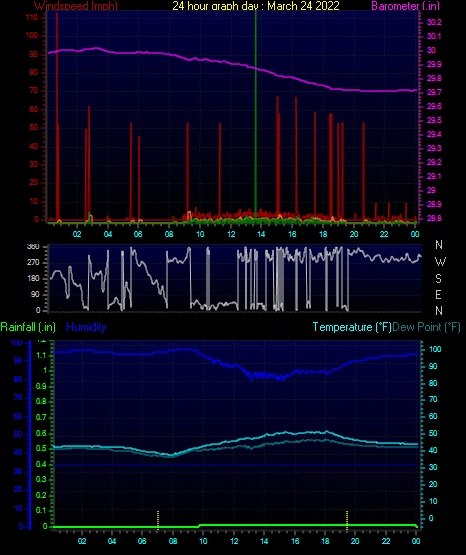Click the Dew Point (°F) legend label
The height and width of the screenshot is (555, 466).
point(426,327)
